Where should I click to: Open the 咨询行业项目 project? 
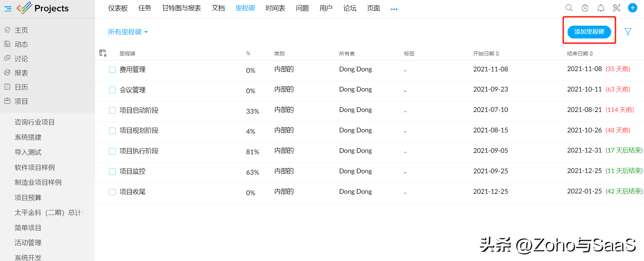click(35, 122)
